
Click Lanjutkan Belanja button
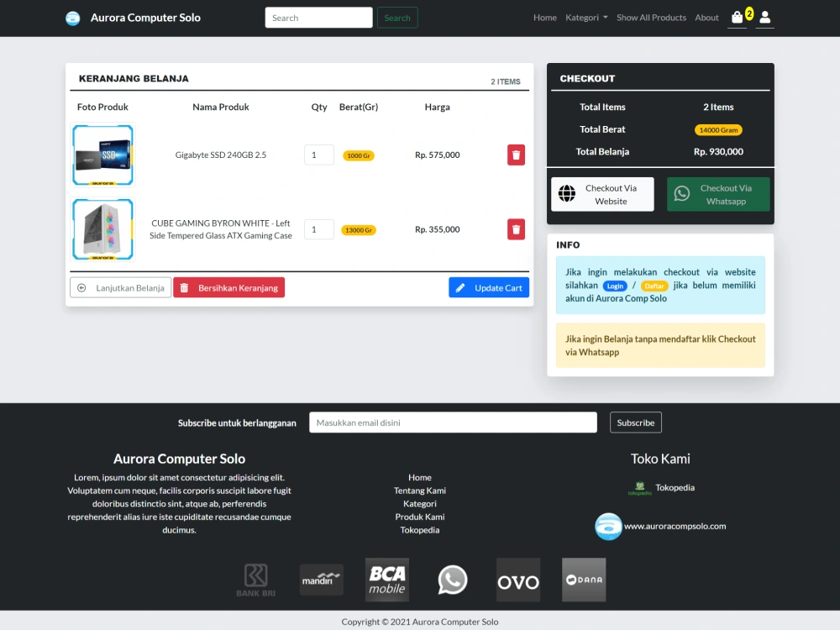(x=120, y=287)
